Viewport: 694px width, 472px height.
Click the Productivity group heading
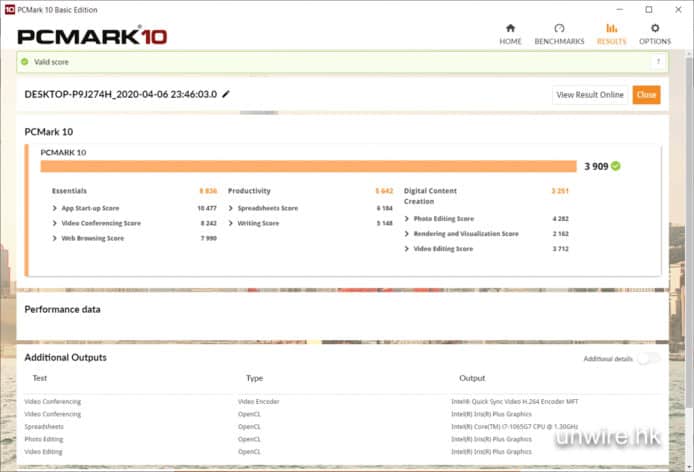tap(249, 191)
